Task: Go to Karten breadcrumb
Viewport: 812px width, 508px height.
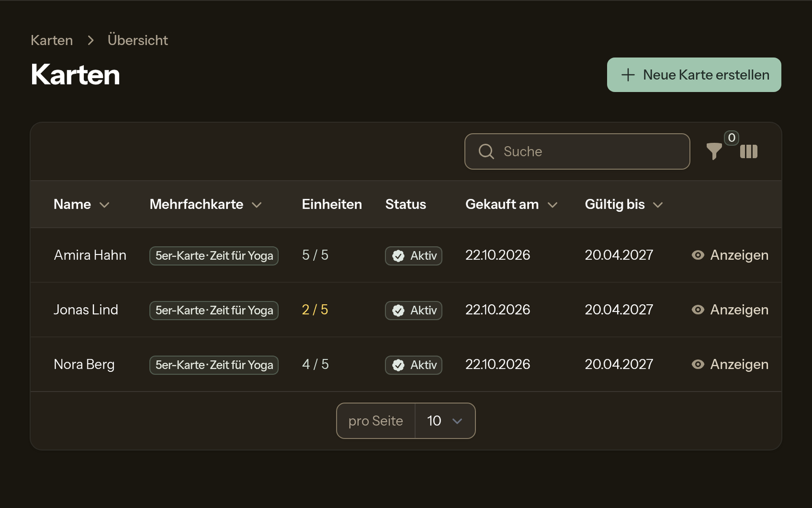Action: pyautogui.click(x=52, y=40)
